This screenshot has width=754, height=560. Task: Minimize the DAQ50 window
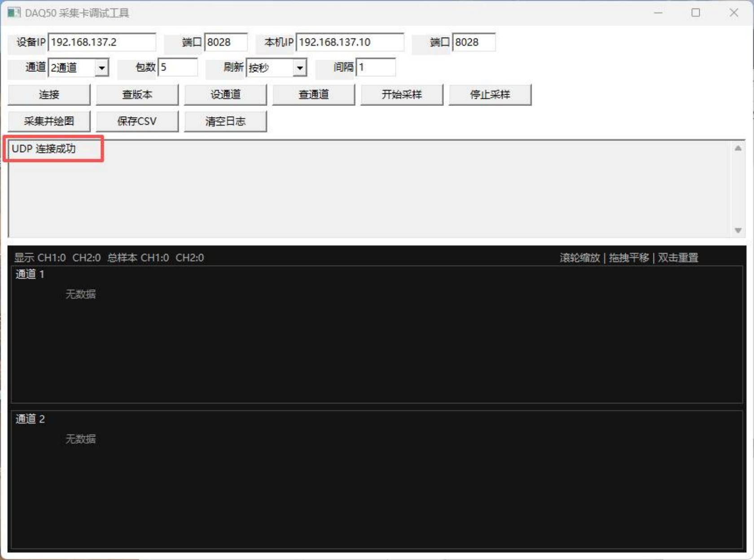[658, 13]
